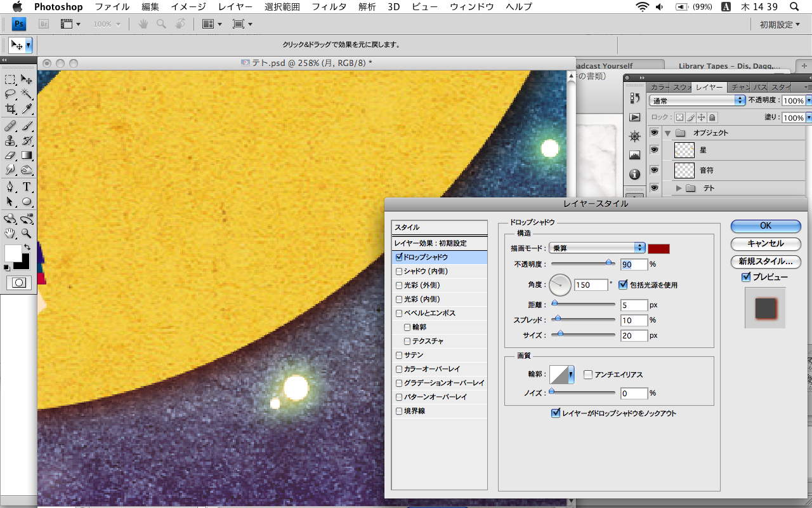This screenshot has height=508, width=812.
Task: Launch Bridge from the application bar
Action: tap(44, 24)
